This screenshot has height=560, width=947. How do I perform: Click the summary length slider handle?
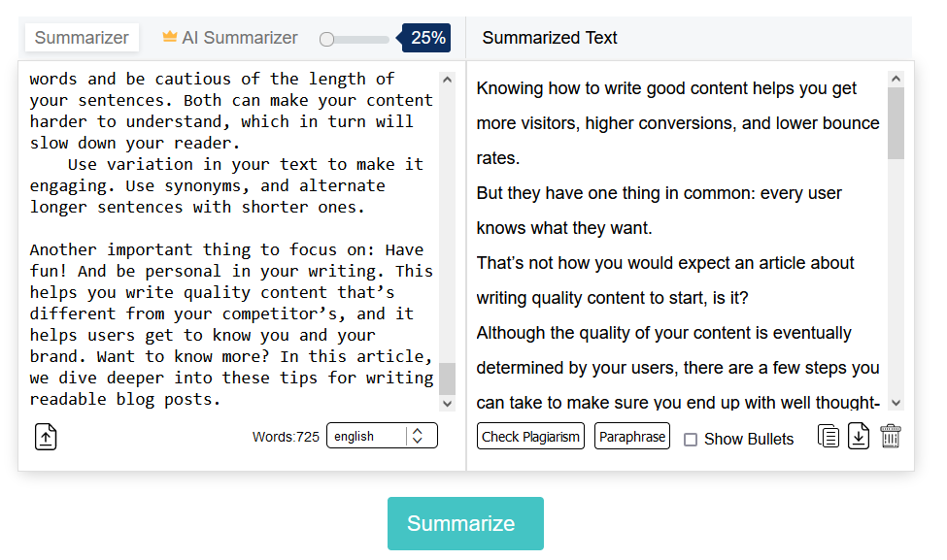pos(327,39)
